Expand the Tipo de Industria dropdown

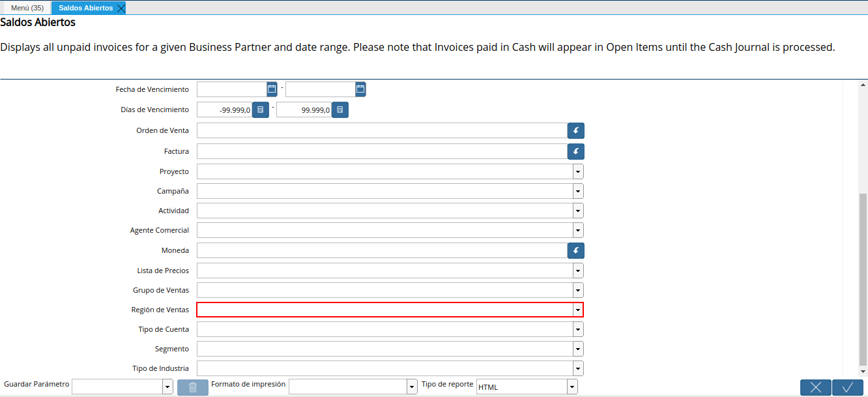(578, 368)
